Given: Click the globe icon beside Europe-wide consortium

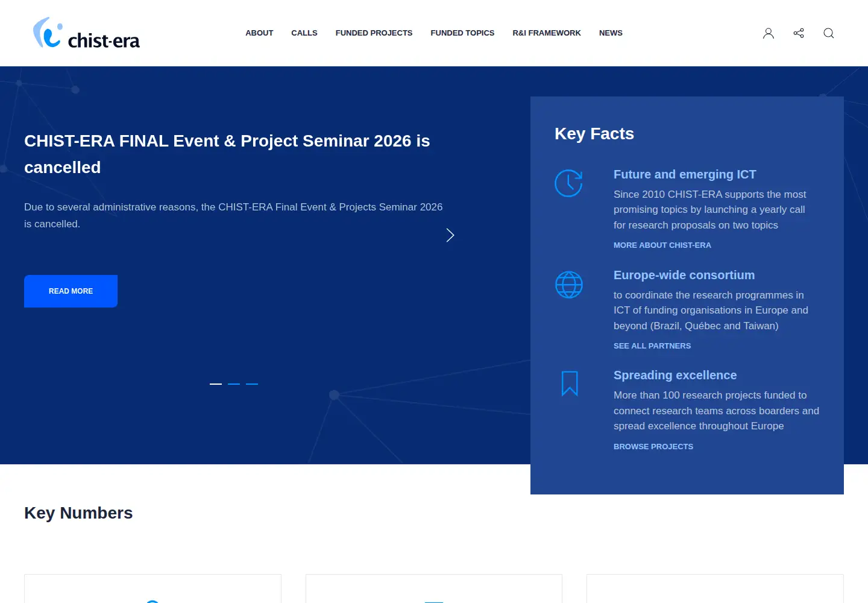Looking at the screenshot, I should coord(568,285).
